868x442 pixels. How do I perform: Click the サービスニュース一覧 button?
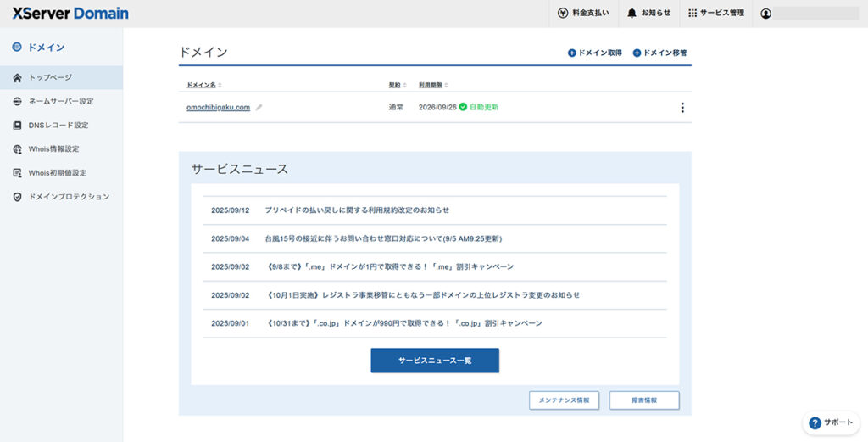point(435,361)
